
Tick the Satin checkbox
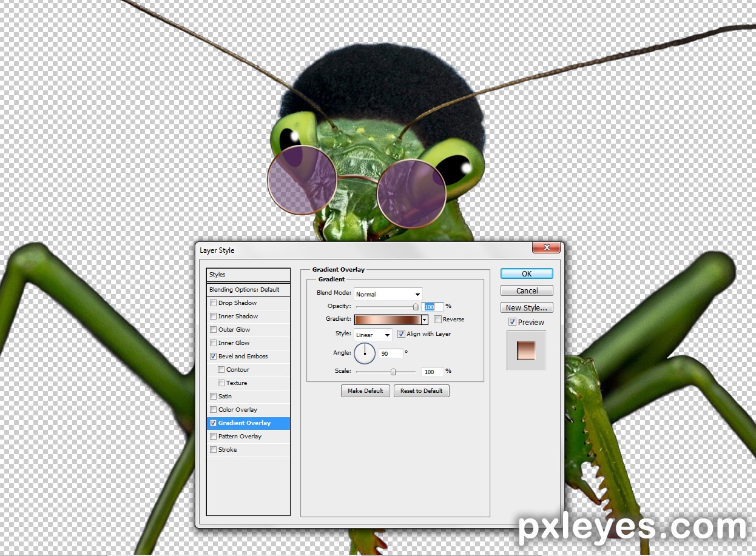tap(213, 397)
